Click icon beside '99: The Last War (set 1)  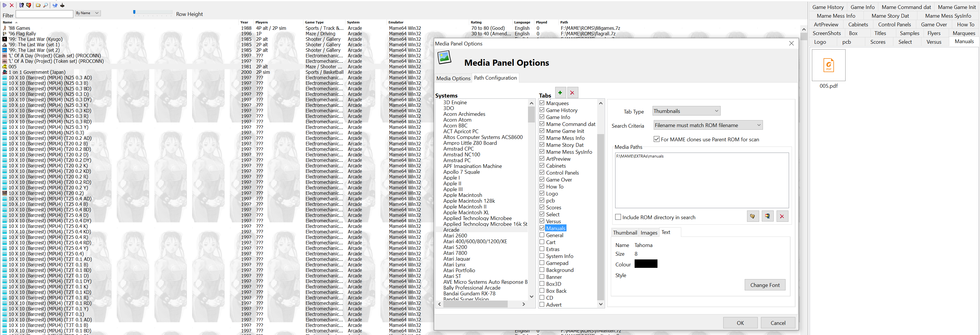coord(5,45)
